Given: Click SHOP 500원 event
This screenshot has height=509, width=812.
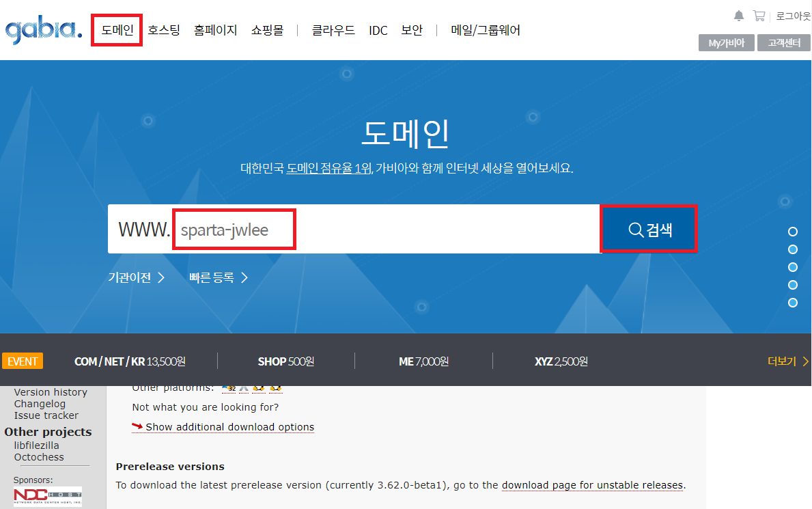Looking at the screenshot, I should tap(286, 361).
